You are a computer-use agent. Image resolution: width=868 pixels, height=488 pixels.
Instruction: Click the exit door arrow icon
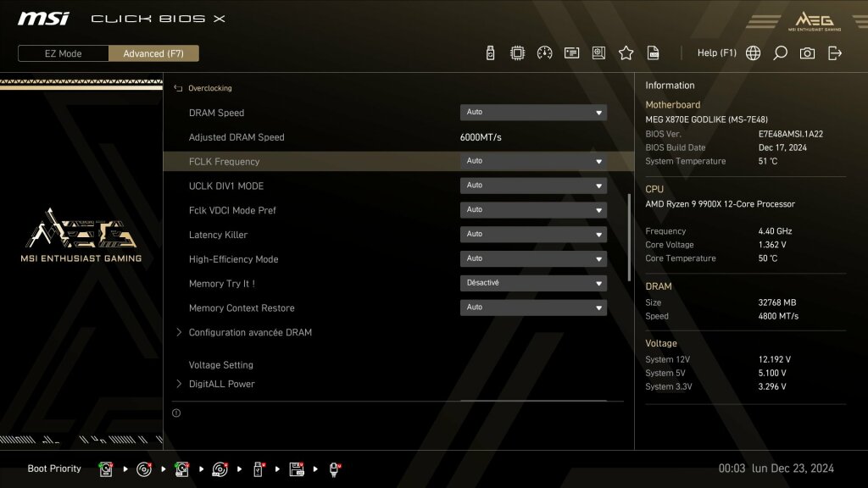[835, 53]
